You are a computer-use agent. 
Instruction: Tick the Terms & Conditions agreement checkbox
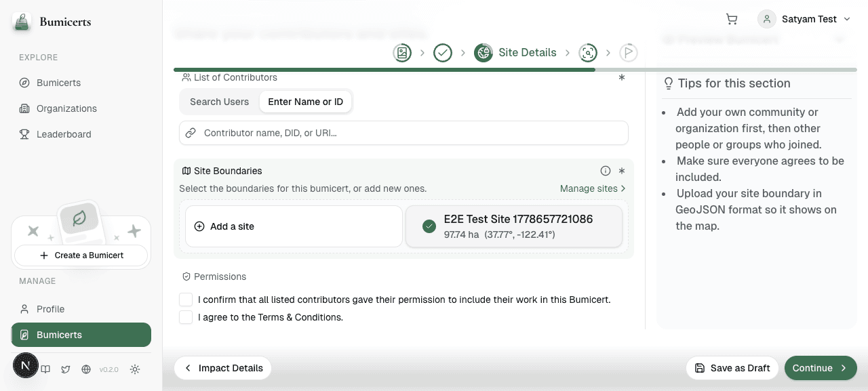point(186,317)
